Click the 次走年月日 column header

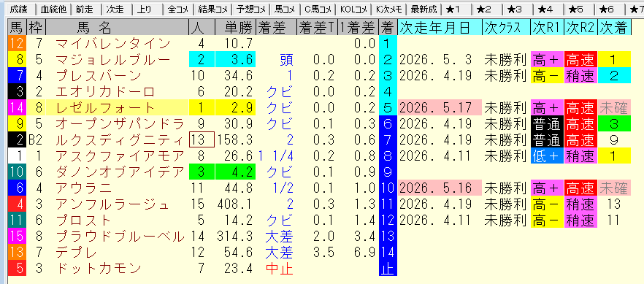point(440,27)
